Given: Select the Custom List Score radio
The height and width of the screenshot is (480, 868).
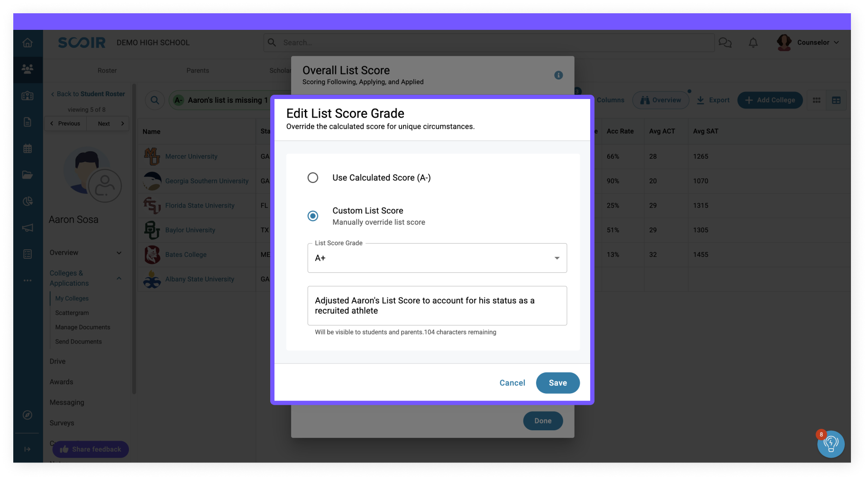Looking at the screenshot, I should 313,216.
